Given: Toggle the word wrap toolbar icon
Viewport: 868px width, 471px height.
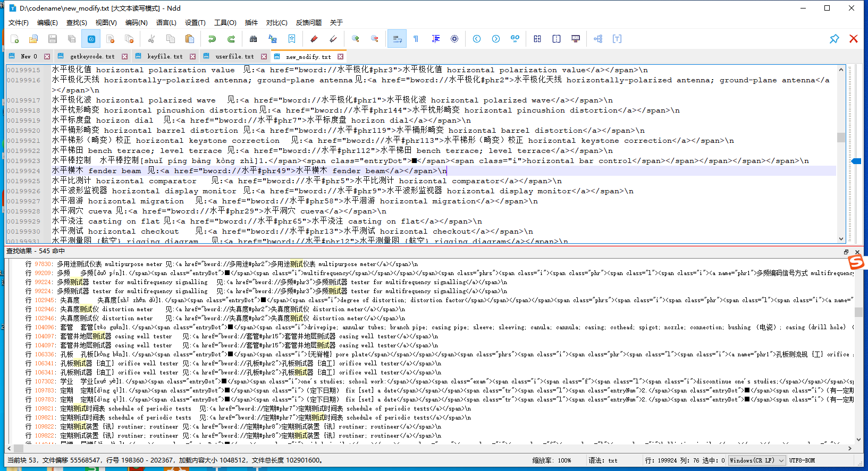Looking at the screenshot, I should pyautogui.click(x=397, y=39).
